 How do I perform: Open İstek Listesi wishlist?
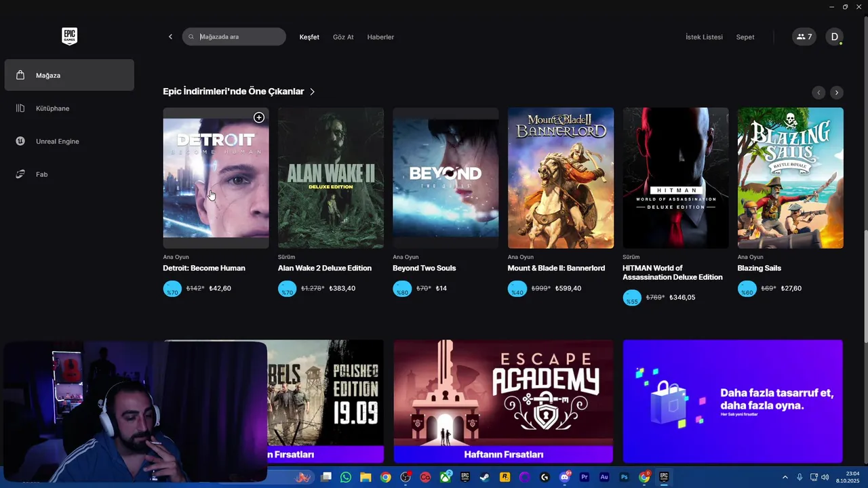tap(704, 37)
